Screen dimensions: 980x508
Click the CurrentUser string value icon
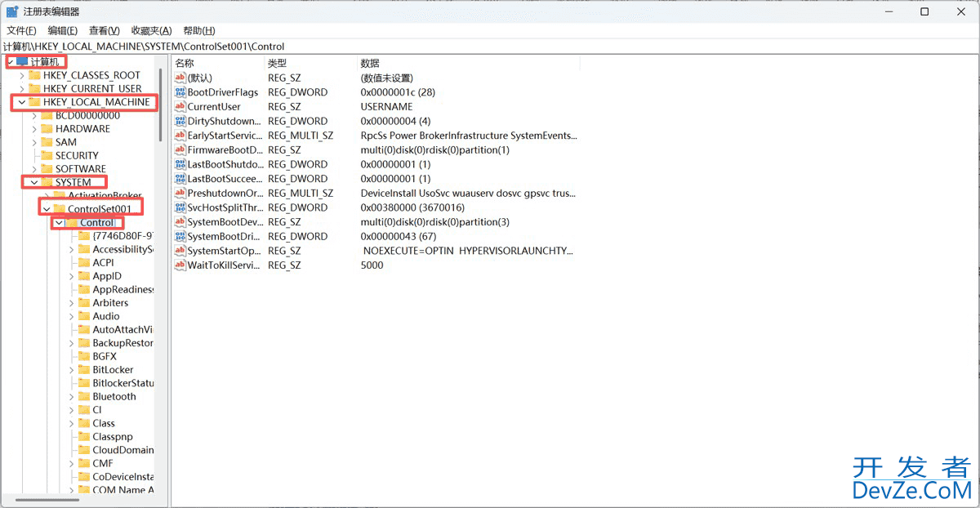[179, 106]
